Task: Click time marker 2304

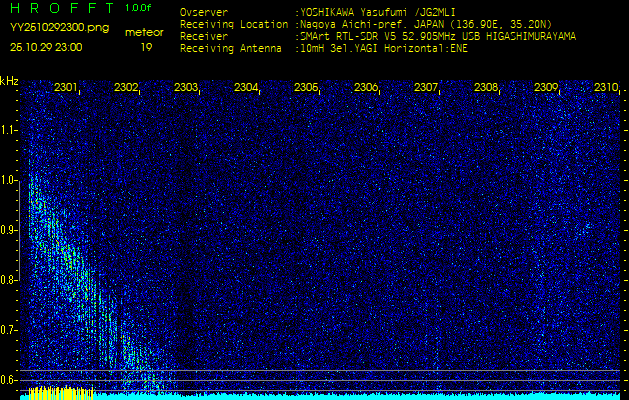Action: tap(246, 87)
